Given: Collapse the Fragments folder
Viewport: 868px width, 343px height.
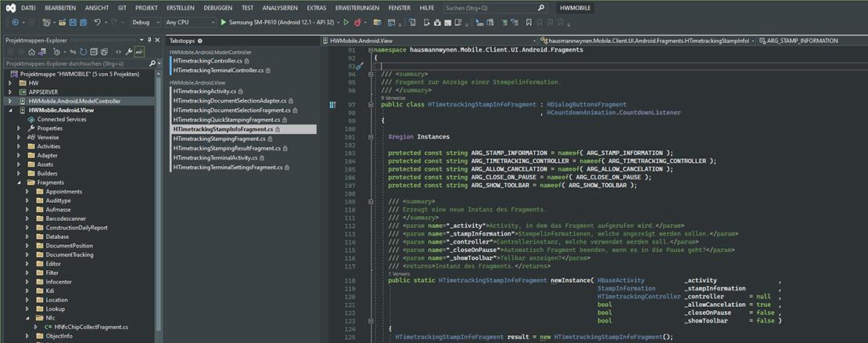Looking at the screenshot, I should coord(19,182).
